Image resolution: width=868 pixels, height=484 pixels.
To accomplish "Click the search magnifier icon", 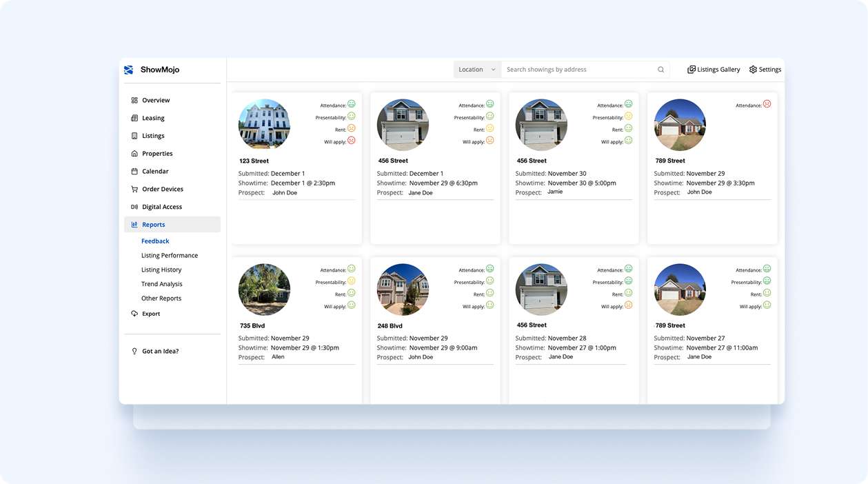I will click(x=660, y=70).
